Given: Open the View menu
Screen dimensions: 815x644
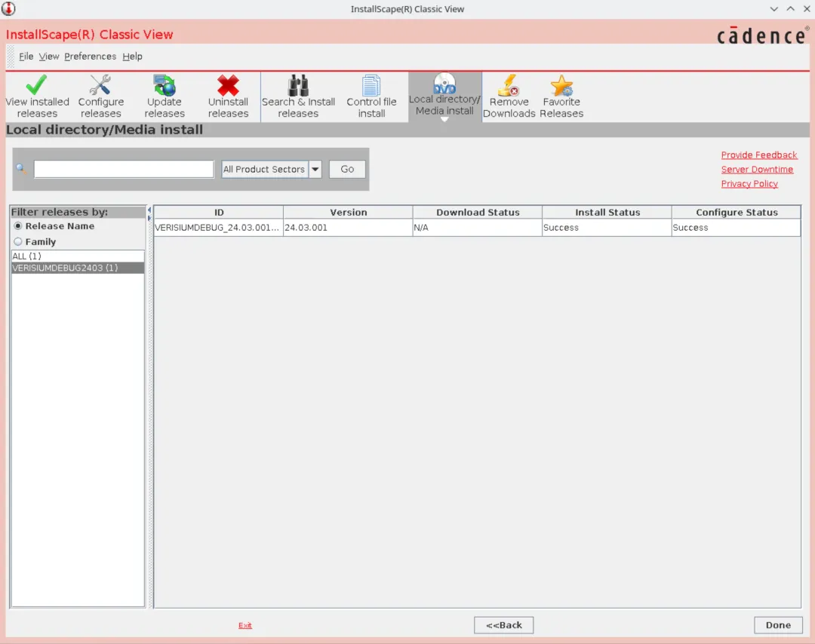Looking at the screenshot, I should point(49,56).
